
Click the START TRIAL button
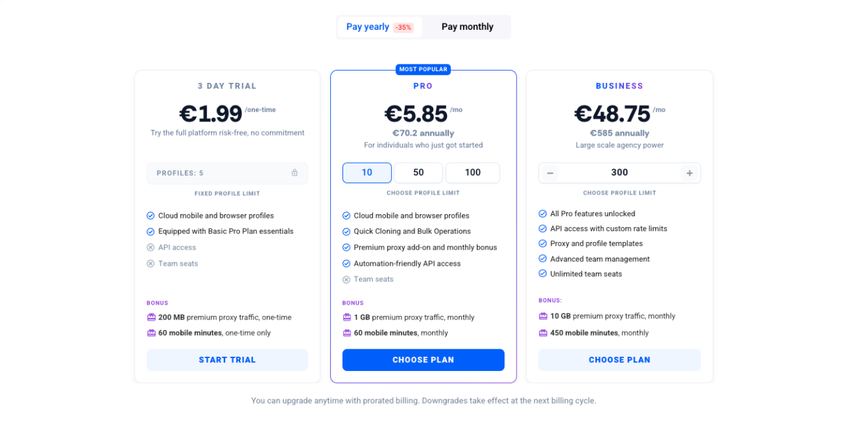[x=227, y=359]
